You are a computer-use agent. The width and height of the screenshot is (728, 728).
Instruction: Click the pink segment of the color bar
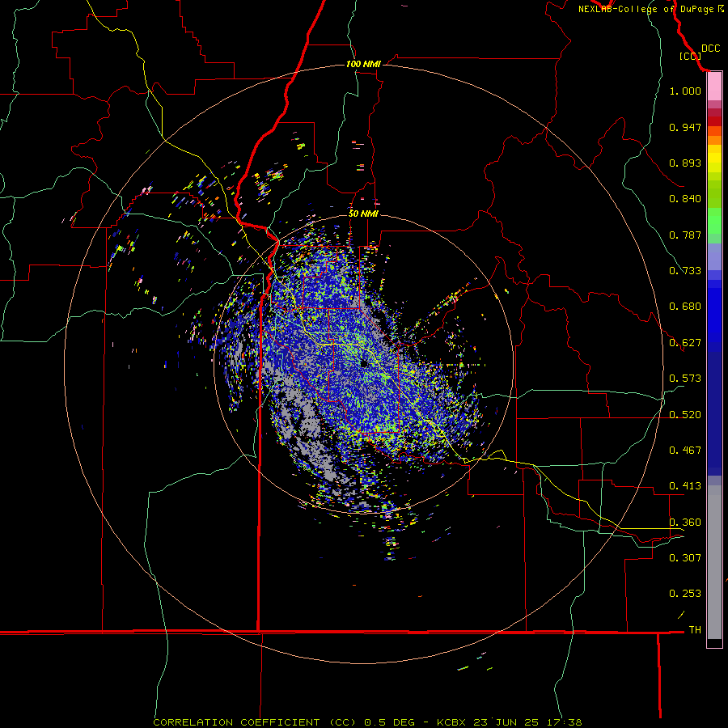[x=714, y=87]
